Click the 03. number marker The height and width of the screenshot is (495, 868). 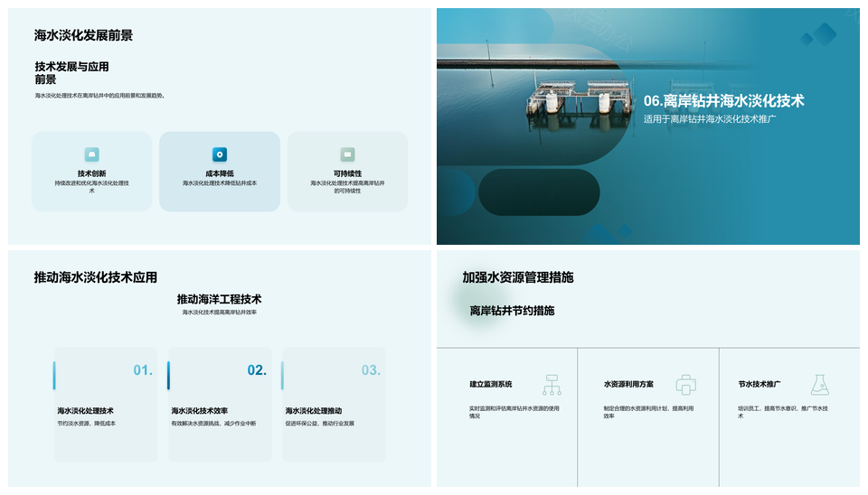[x=371, y=370]
